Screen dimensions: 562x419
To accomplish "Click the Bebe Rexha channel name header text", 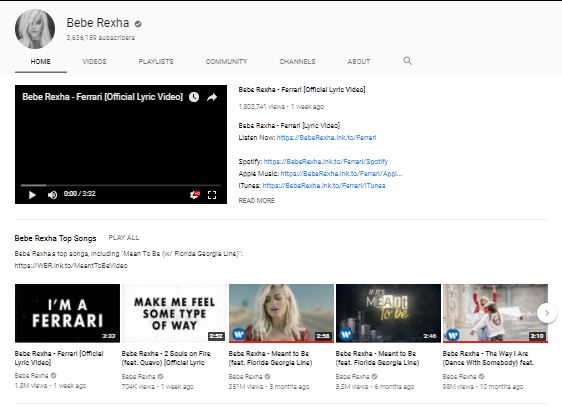I will click(97, 23).
